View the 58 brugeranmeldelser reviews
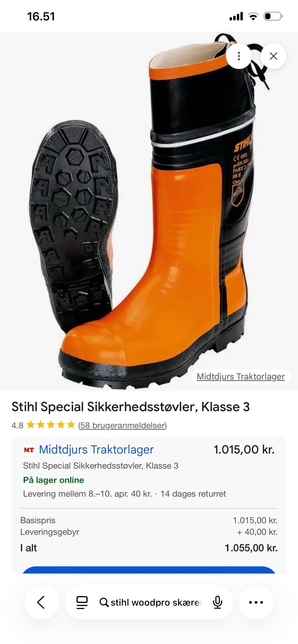 pos(123,425)
